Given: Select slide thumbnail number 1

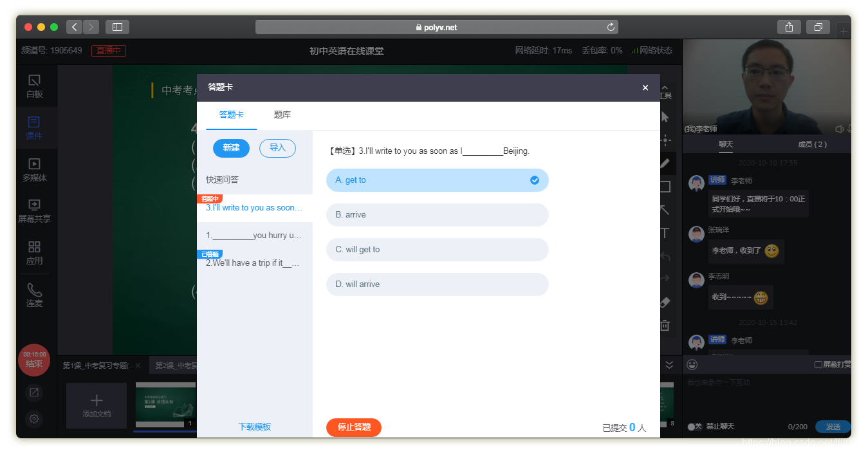Looking at the screenshot, I should pos(165,405).
